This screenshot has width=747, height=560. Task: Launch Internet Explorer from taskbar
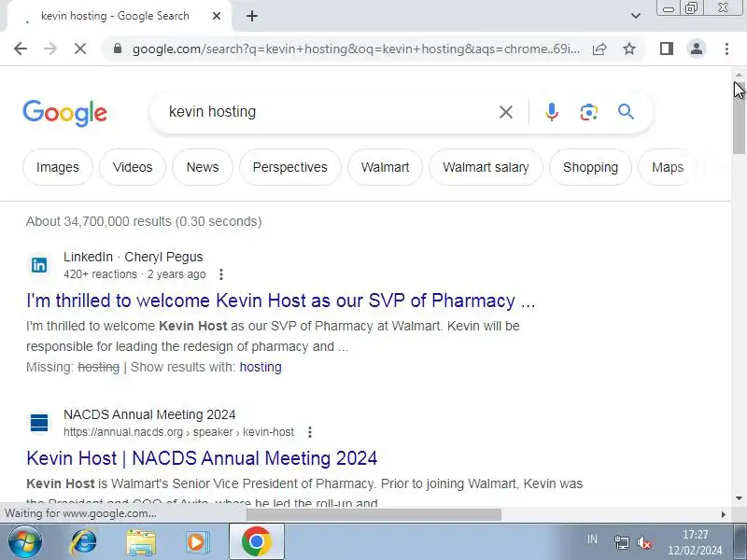pyautogui.click(x=84, y=542)
